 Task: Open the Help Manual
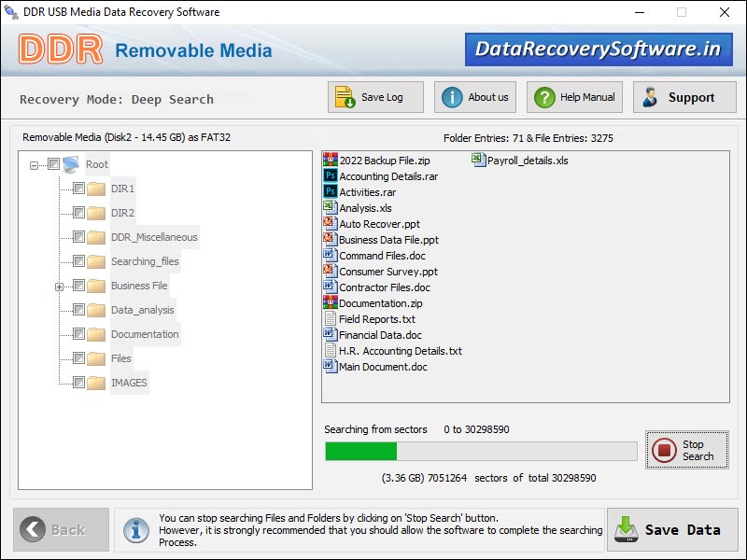pyautogui.click(x=573, y=96)
